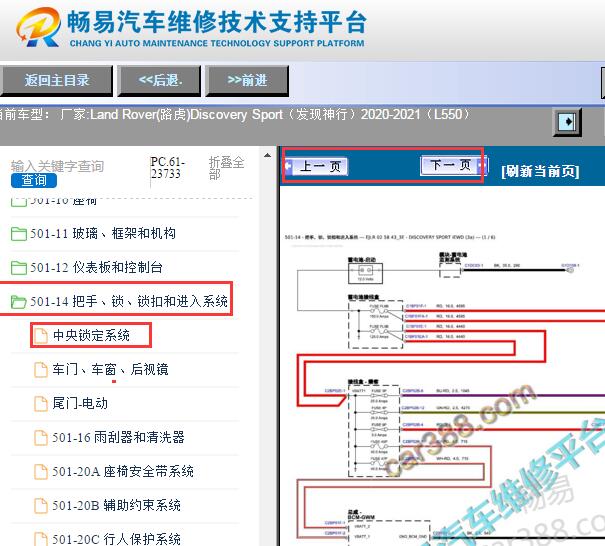Open the 中央锁定系统 document

tap(91, 335)
